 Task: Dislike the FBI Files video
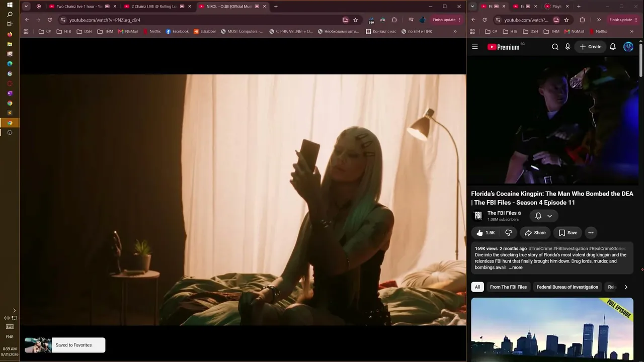508,233
